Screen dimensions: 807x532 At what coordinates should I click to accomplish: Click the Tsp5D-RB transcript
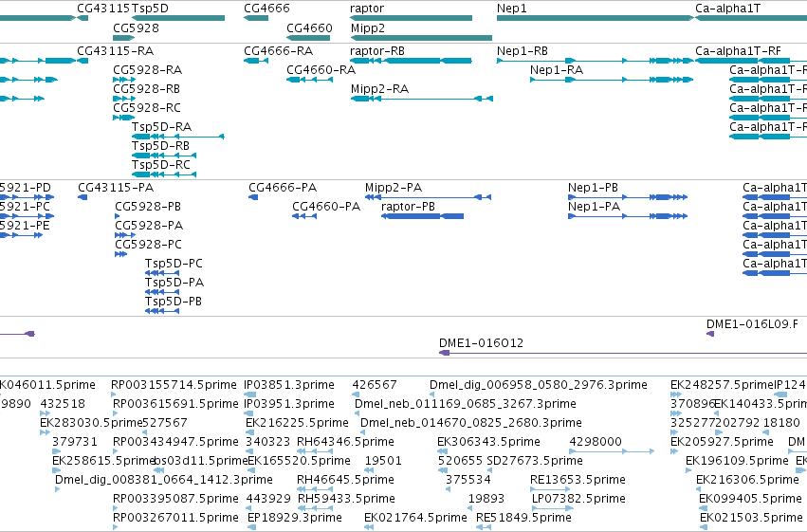point(164,156)
